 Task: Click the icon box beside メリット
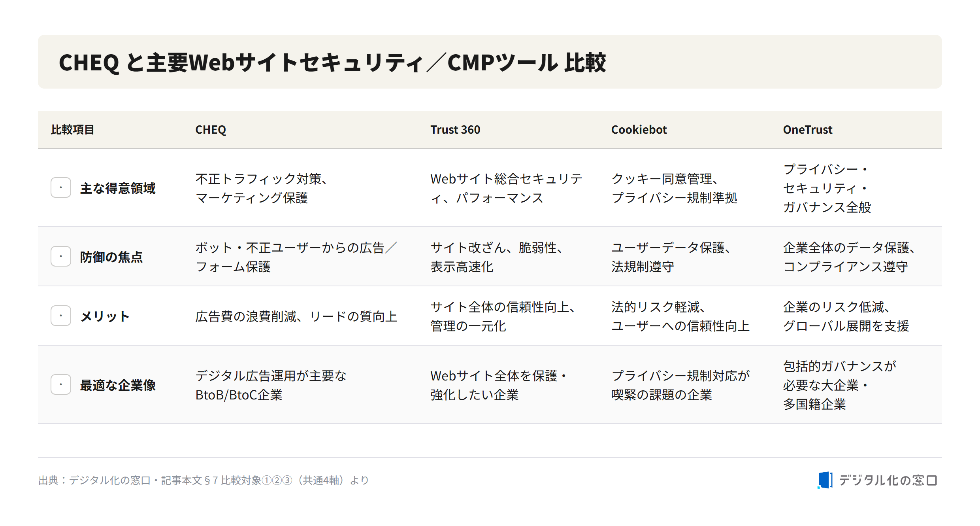click(61, 316)
